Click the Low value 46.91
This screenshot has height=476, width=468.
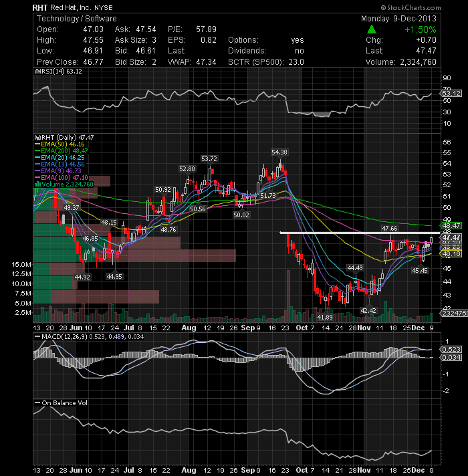point(93,51)
